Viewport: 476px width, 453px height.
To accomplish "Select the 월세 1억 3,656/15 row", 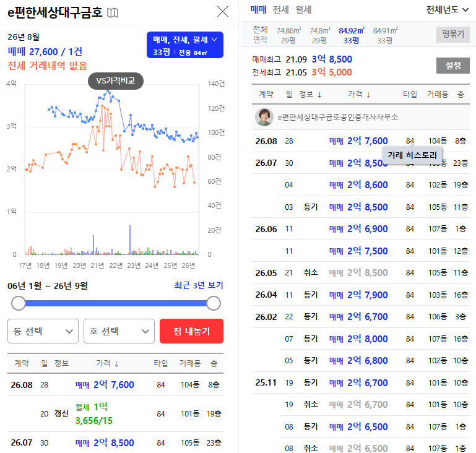I will click(x=115, y=413).
